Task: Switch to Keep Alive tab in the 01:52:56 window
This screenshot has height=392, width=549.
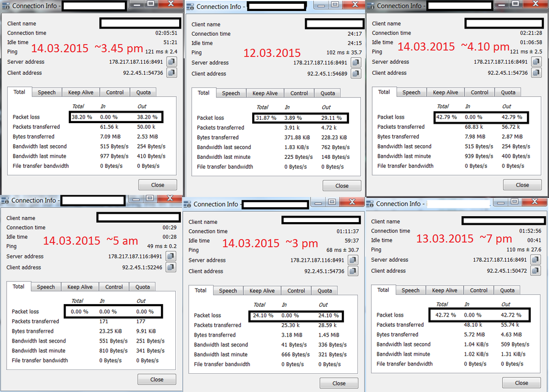Action: click(x=445, y=290)
